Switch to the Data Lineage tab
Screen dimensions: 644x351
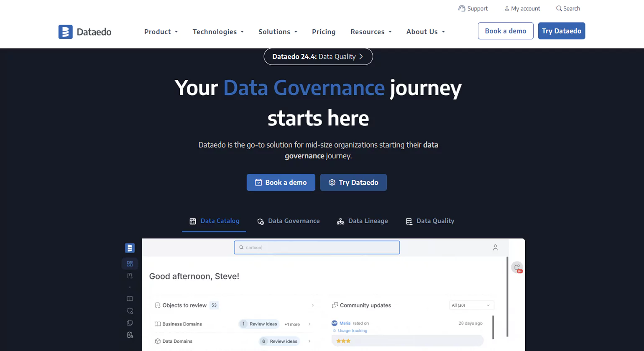coord(362,221)
